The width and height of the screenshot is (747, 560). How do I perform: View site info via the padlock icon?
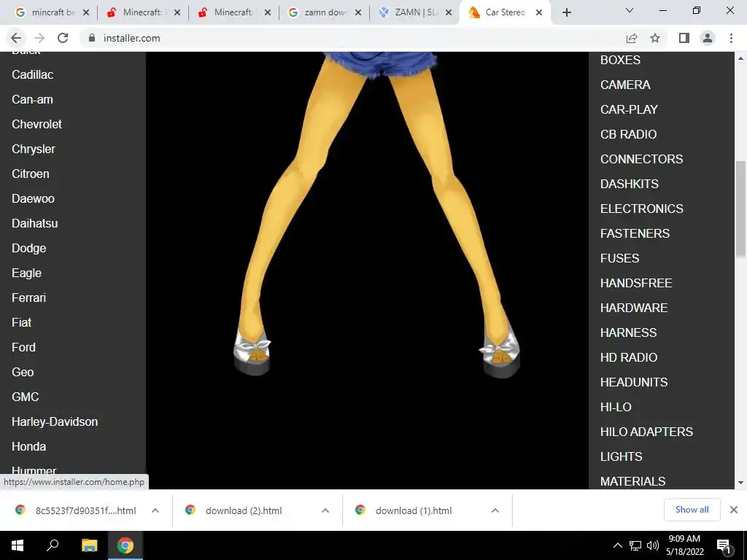pos(92,38)
